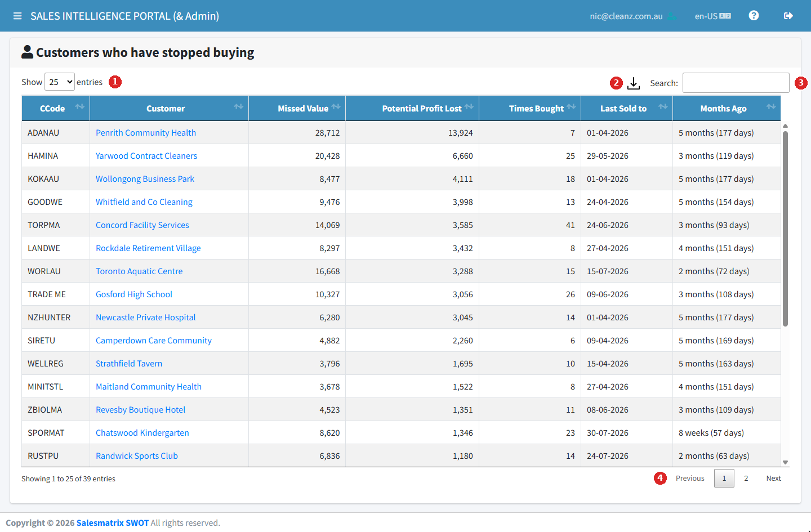
Task: Click the table's vertical scrollbar thumb
Action: pos(785,229)
